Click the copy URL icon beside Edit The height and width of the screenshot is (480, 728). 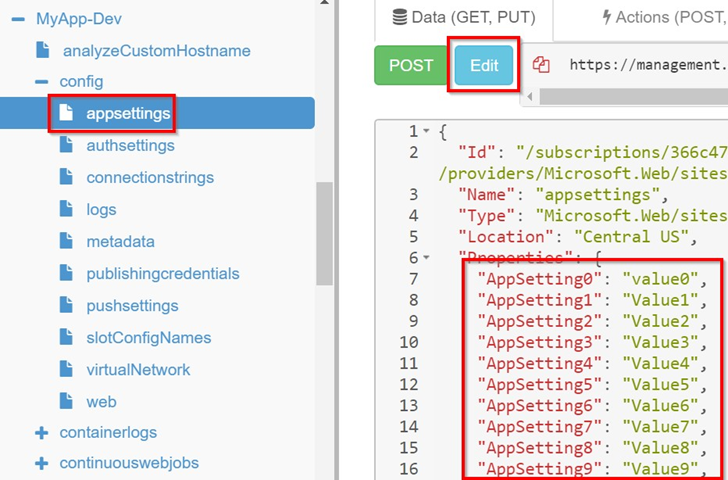542,65
